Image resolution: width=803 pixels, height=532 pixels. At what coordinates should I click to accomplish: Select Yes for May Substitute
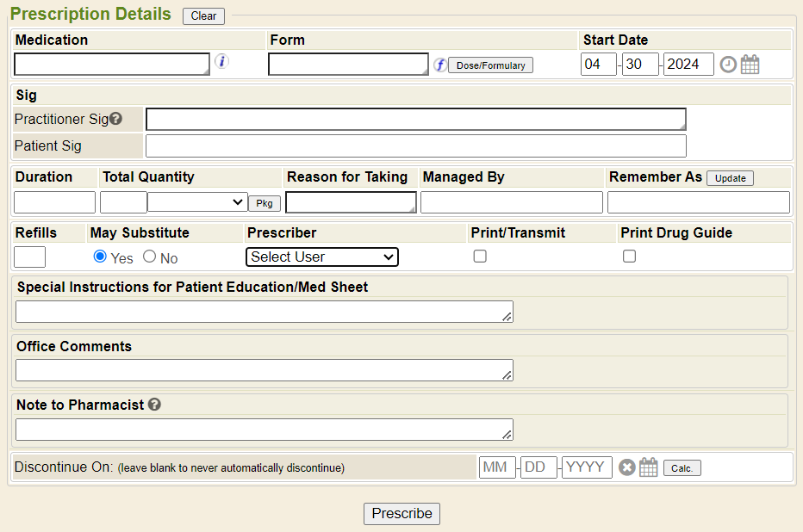[x=100, y=257]
